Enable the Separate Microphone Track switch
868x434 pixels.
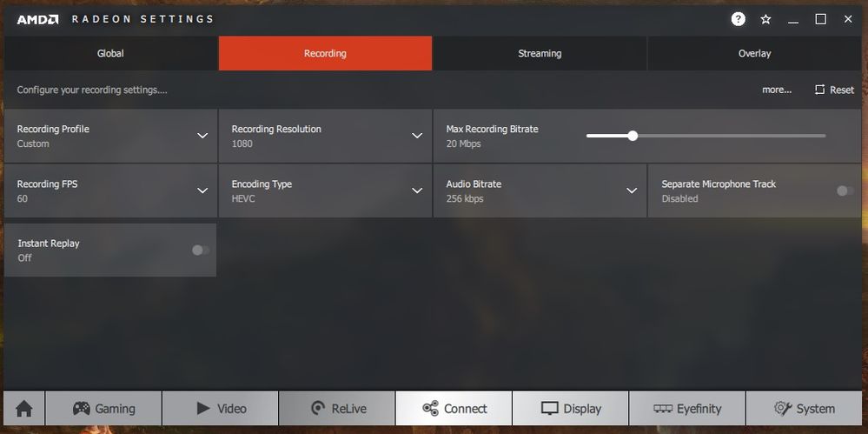(845, 190)
